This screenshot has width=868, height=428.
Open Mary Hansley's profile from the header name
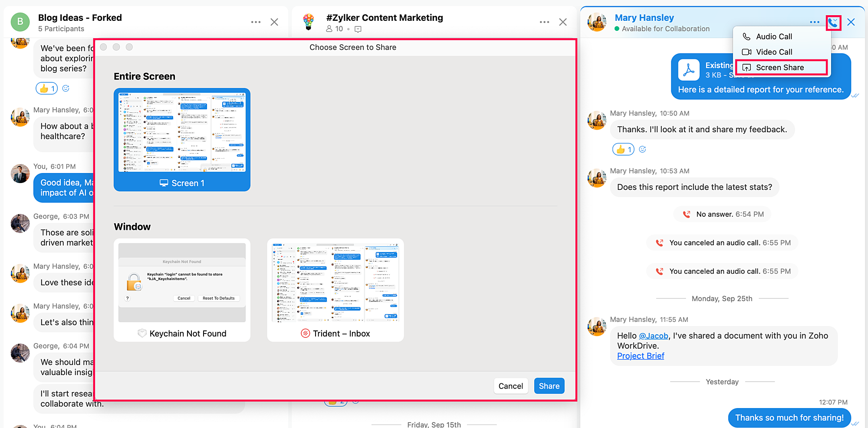[644, 18]
